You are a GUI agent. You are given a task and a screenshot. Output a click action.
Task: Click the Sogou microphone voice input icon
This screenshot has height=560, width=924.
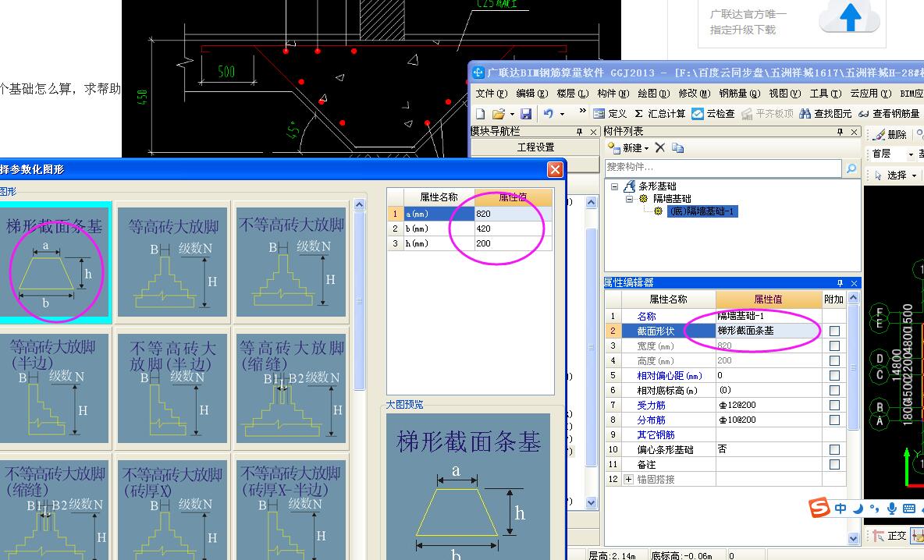pos(891,509)
